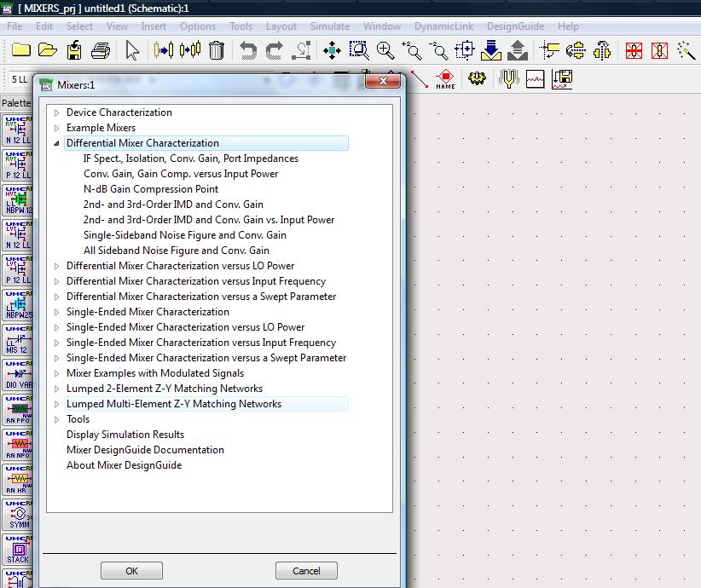Collapse Differential Mixer Characterization node
The height and width of the screenshot is (588, 701).
click(x=57, y=143)
